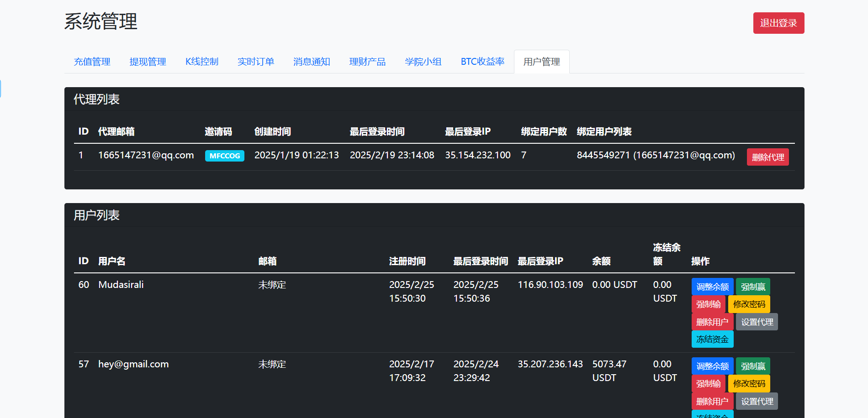Click the 退出登录 logout button
This screenshot has height=418, width=868.
click(x=778, y=23)
